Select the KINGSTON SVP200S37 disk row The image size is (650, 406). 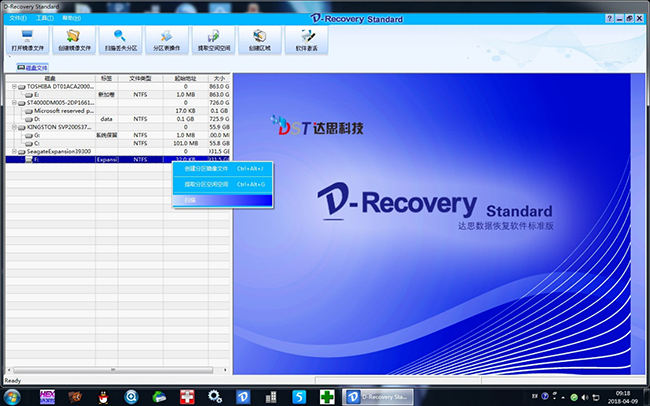click(x=118, y=127)
